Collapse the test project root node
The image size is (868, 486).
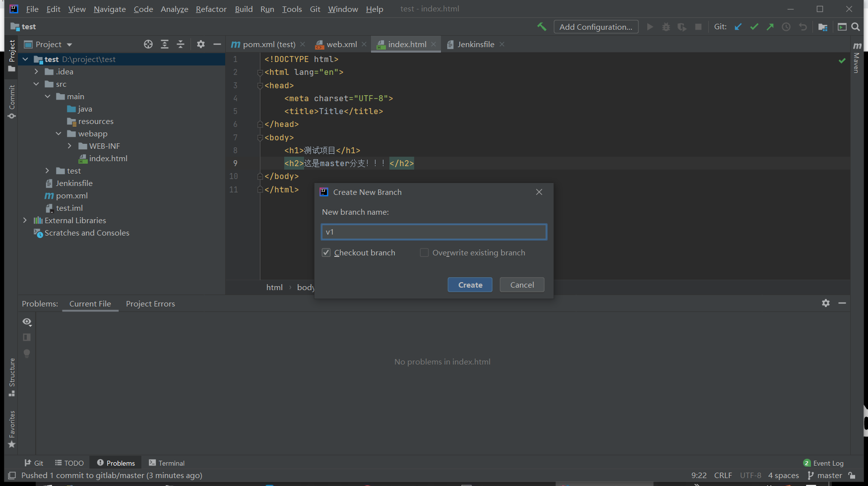pyautogui.click(x=25, y=59)
